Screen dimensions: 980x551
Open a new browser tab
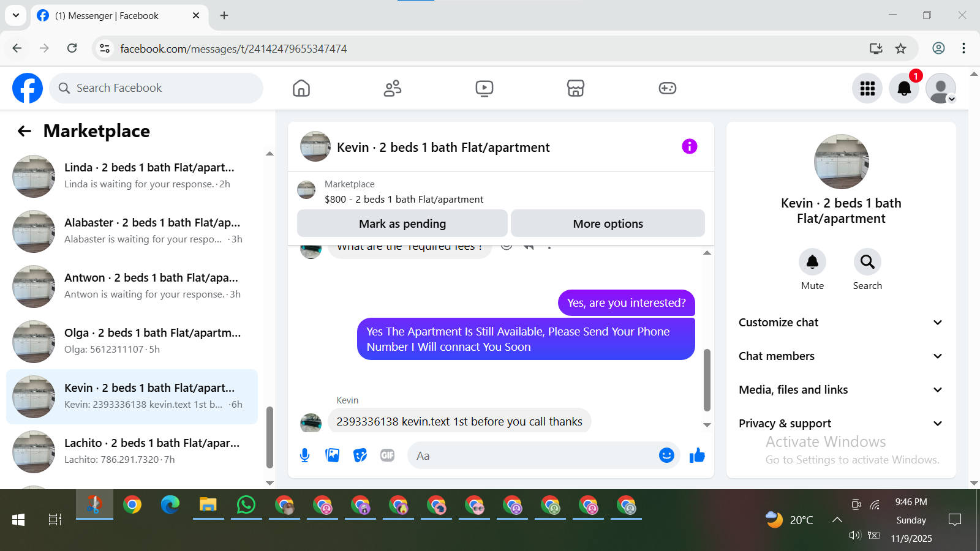point(224,15)
